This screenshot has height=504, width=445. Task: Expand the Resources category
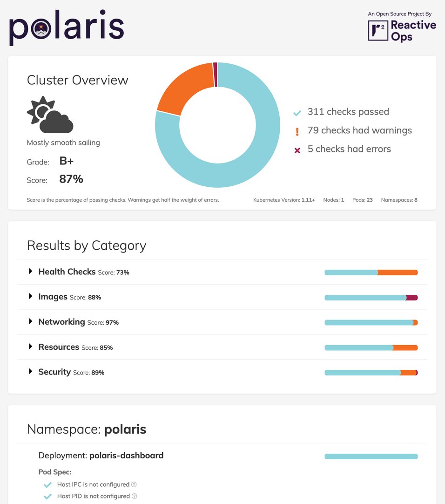[30, 346]
